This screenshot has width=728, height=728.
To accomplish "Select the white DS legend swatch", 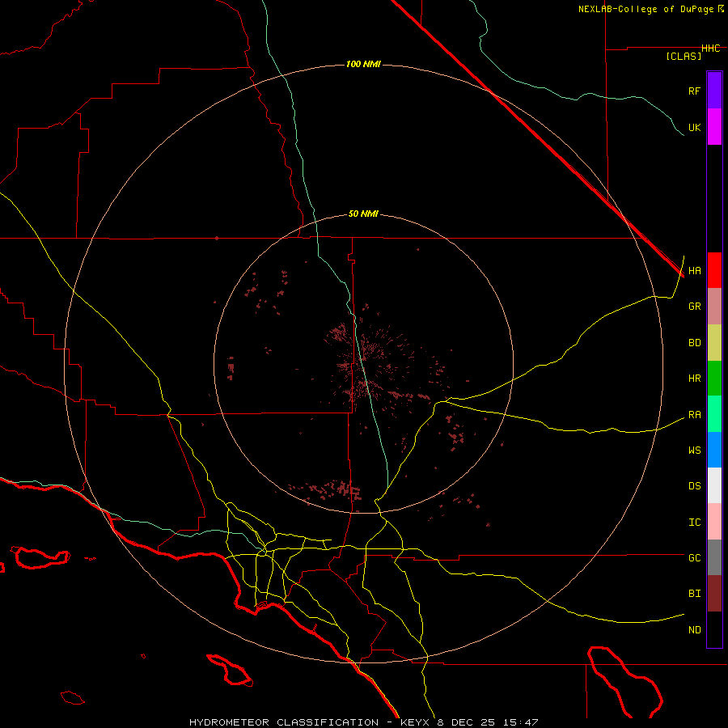I will [x=714, y=485].
